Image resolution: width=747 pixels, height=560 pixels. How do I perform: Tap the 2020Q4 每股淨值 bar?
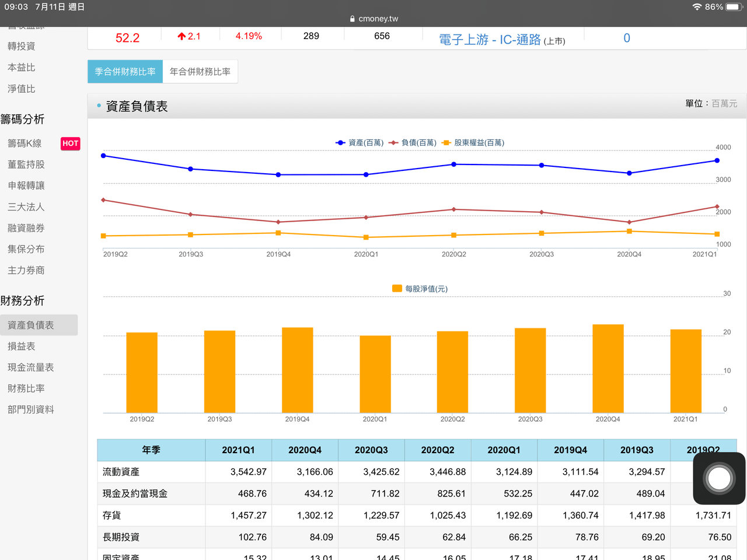pos(608,369)
